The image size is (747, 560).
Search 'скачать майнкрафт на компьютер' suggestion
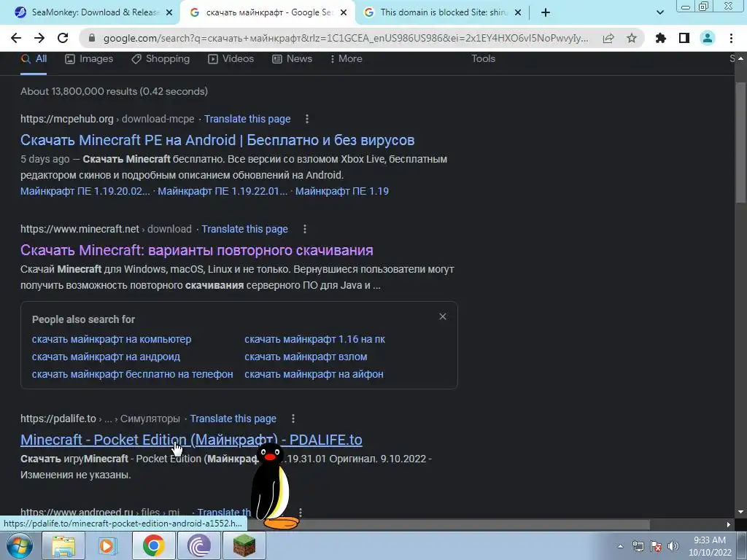coord(112,340)
